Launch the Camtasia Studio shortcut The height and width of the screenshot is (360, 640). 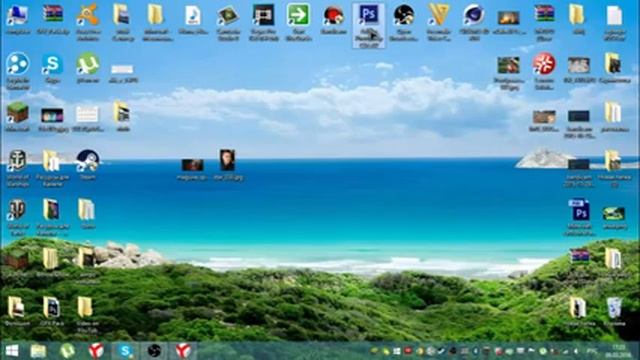228,22
